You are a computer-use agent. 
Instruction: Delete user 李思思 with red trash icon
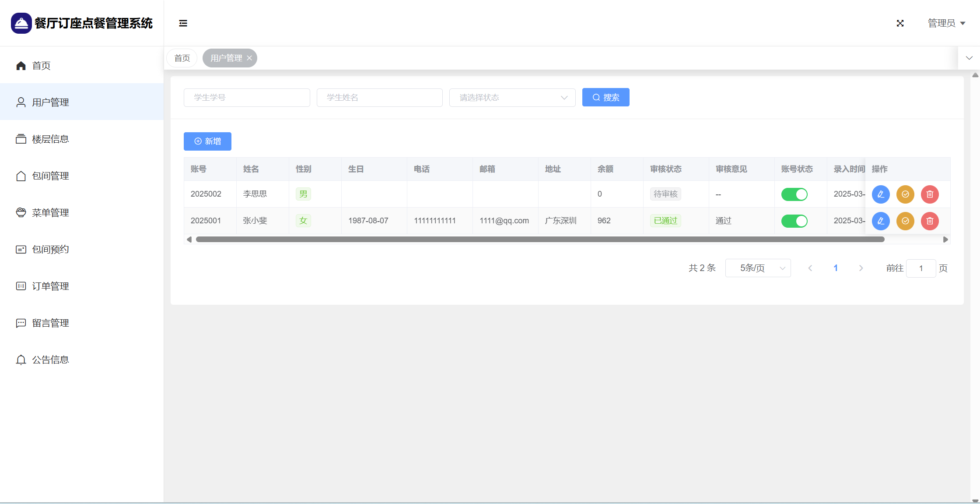point(930,194)
